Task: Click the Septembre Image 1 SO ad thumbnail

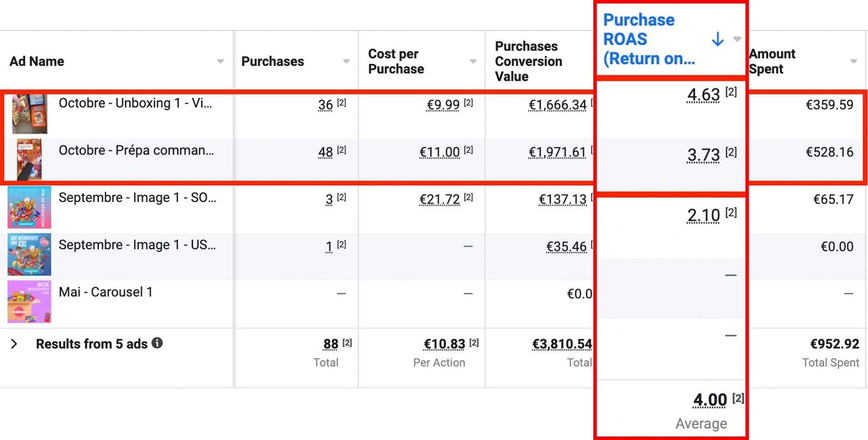Action: coord(29,207)
